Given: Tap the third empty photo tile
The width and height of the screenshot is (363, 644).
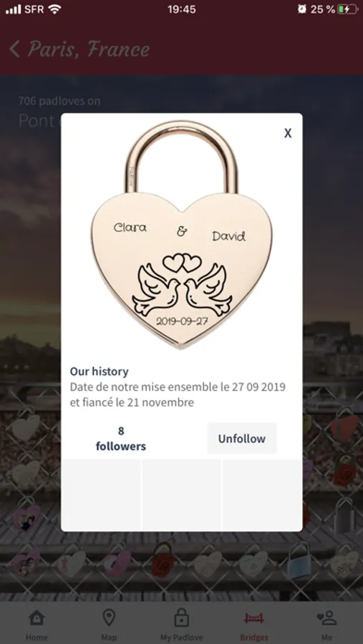Looking at the screenshot, I should [x=262, y=494].
